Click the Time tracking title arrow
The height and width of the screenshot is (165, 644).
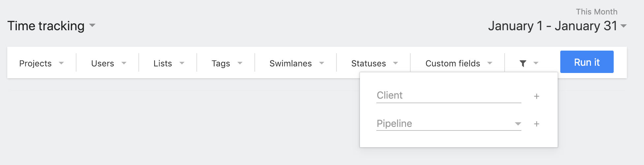pos(92,25)
